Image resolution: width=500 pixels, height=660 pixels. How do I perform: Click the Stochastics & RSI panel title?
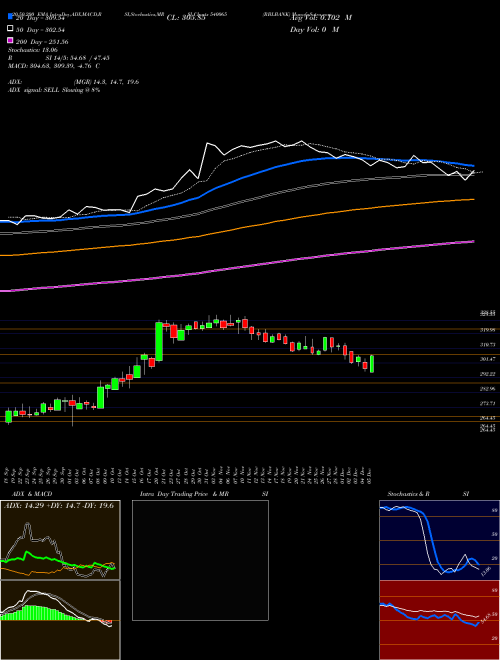[428, 494]
